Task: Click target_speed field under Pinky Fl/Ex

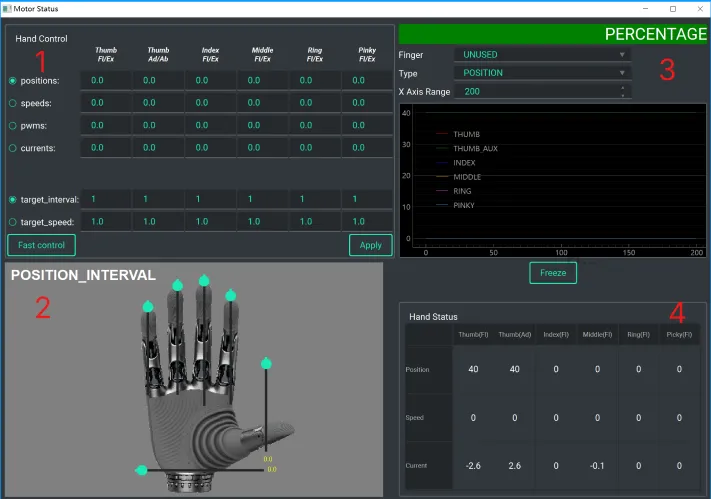Action: click(368, 221)
